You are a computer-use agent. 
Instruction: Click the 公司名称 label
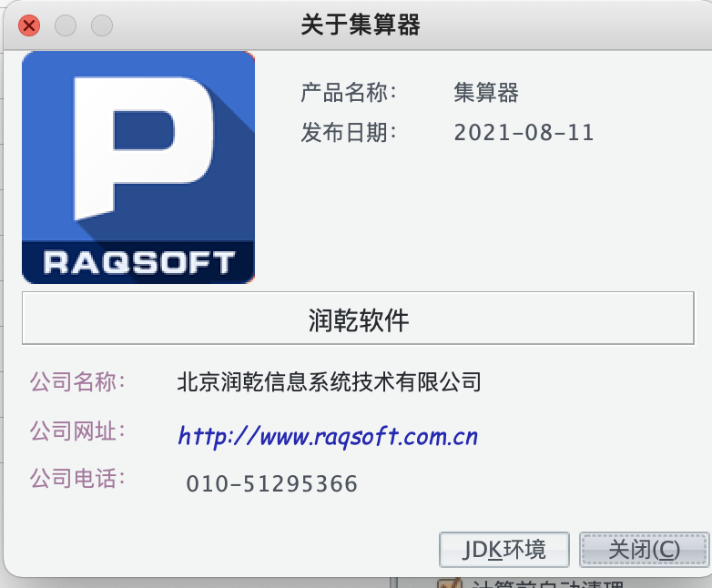pos(77,381)
